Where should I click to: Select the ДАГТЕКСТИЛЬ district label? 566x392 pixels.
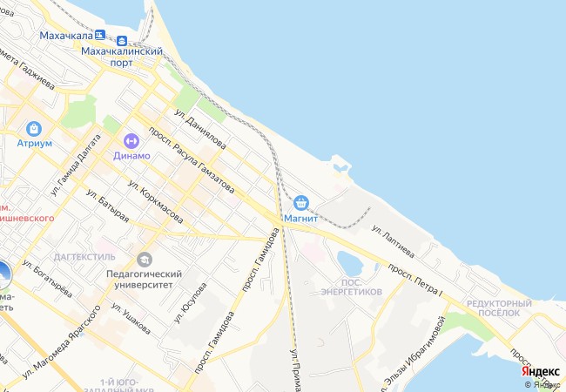click(84, 257)
